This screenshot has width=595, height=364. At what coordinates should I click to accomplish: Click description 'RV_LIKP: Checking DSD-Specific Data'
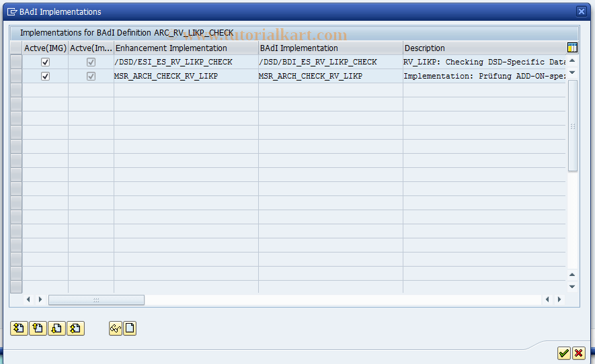484,62
